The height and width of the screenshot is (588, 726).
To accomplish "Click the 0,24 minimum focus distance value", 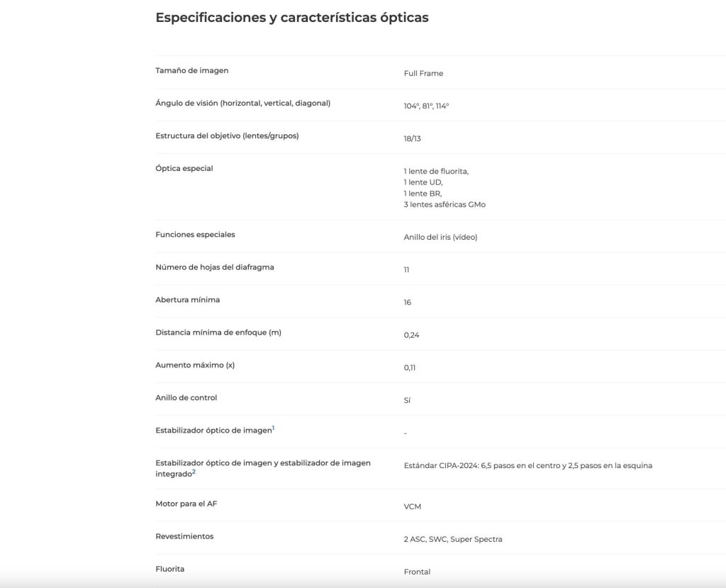I will coord(412,335).
